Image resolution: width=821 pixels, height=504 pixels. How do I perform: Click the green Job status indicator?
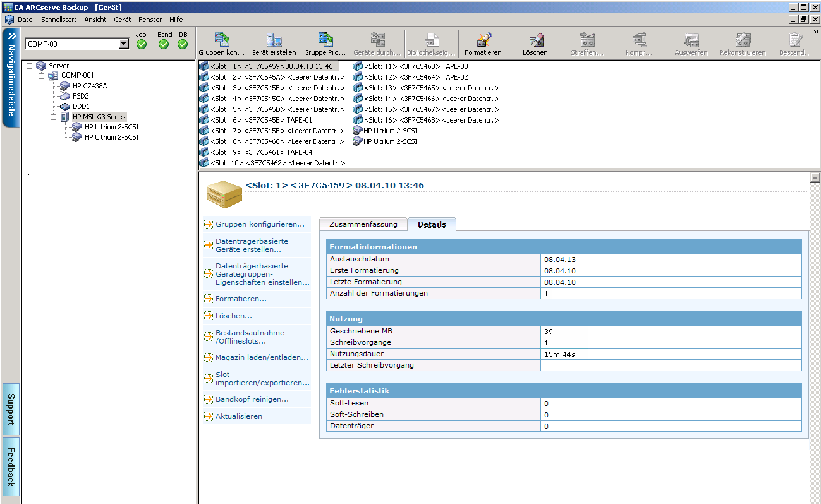[142, 44]
